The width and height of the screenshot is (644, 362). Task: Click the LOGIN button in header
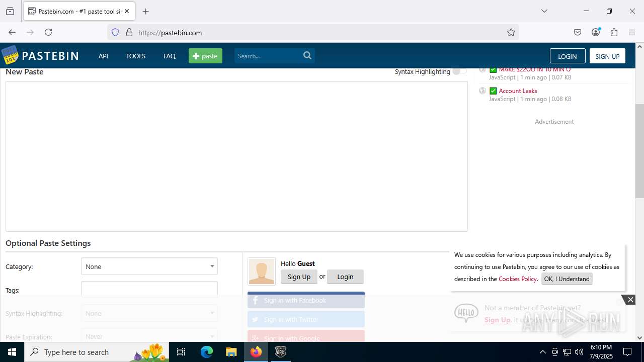tap(567, 56)
